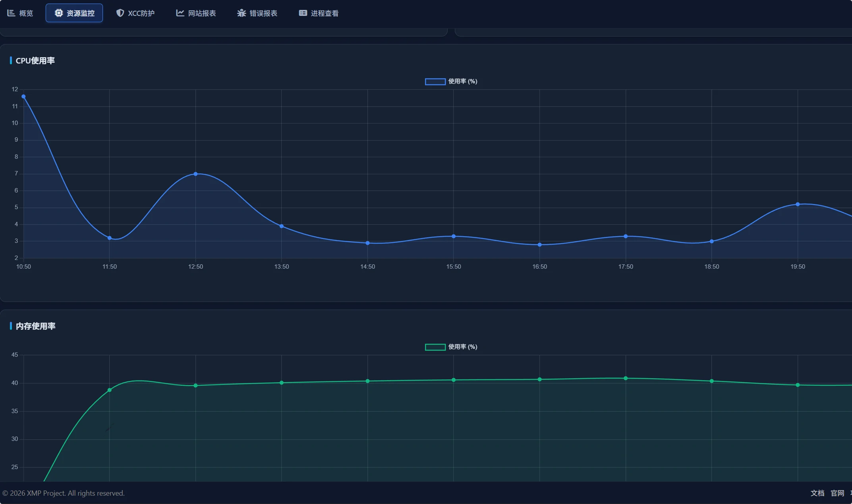The width and height of the screenshot is (852, 504).
Task: Click the shield icon for XCC防护
Action: (x=120, y=13)
